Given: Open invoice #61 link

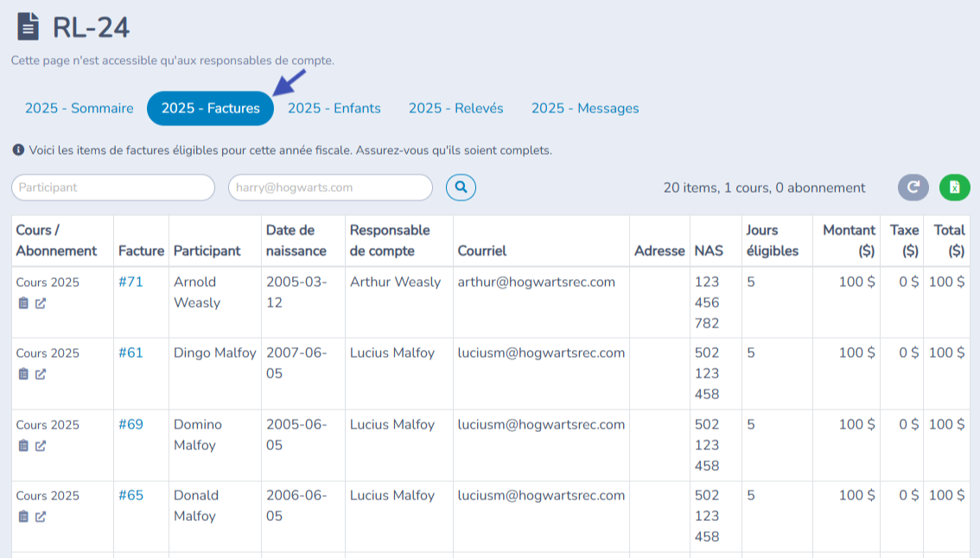Looking at the screenshot, I should [130, 353].
